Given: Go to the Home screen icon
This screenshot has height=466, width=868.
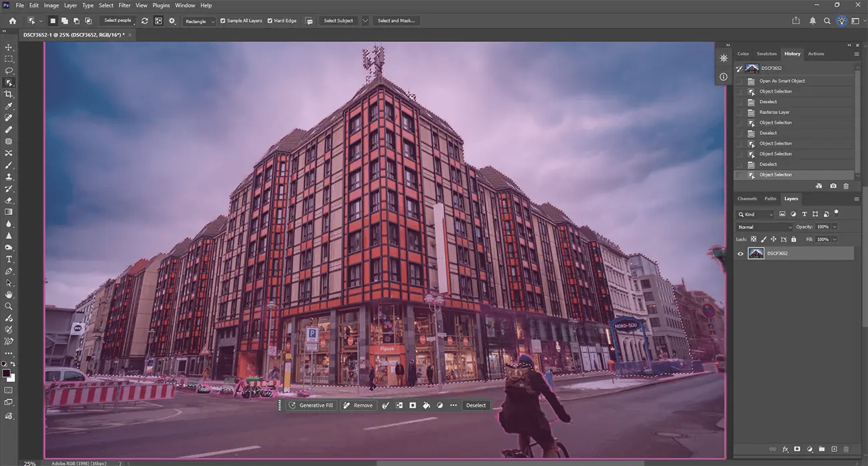Looking at the screenshot, I should tap(12, 21).
